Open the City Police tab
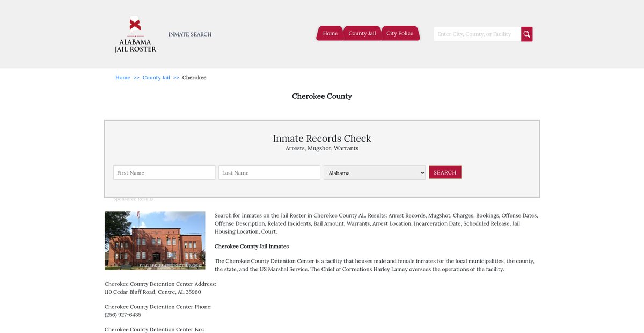Image resolution: width=644 pixels, height=333 pixels. click(400, 33)
